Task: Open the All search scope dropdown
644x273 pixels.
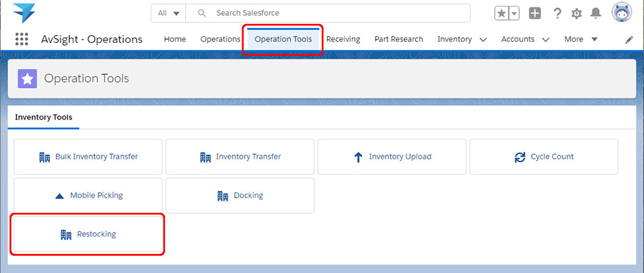Action: [169, 13]
